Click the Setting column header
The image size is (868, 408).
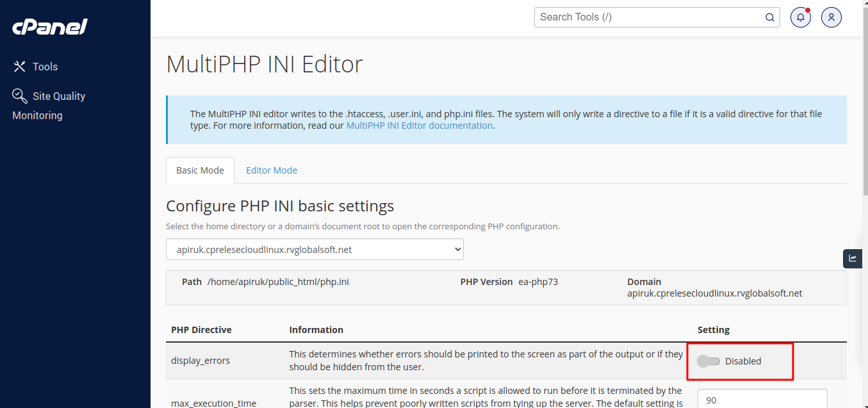click(x=713, y=330)
